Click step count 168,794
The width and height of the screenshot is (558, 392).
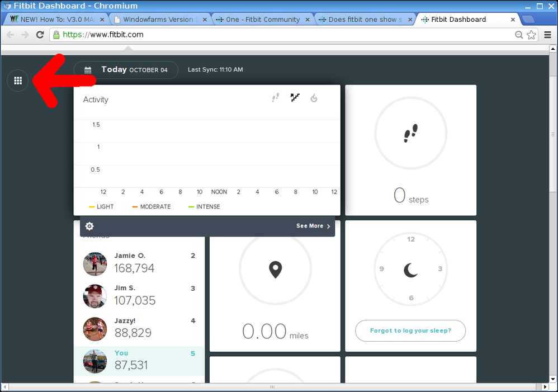coord(134,268)
